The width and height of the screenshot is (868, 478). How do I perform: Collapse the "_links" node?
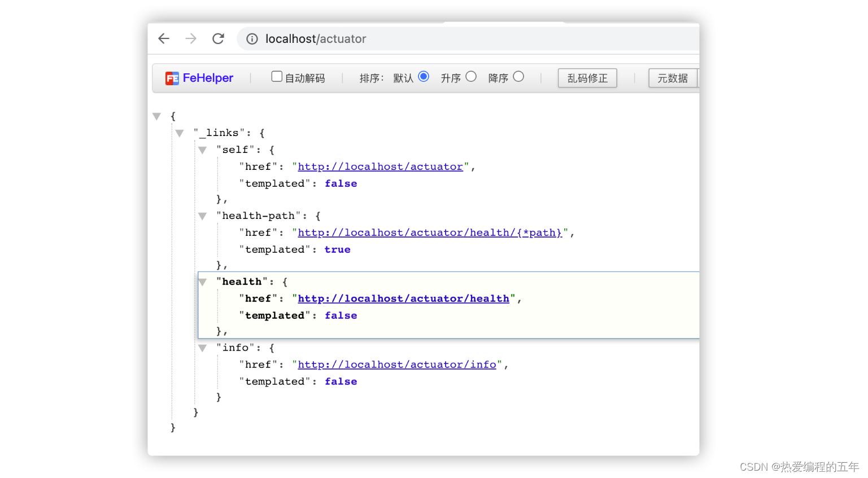[x=179, y=133]
